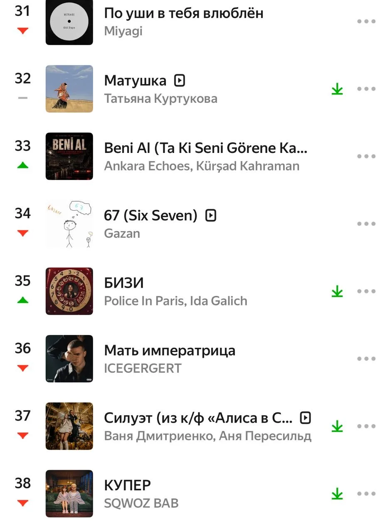The width and height of the screenshot is (392, 532).
Task: Tap the video icon next to Силуэт
Action: point(305,418)
